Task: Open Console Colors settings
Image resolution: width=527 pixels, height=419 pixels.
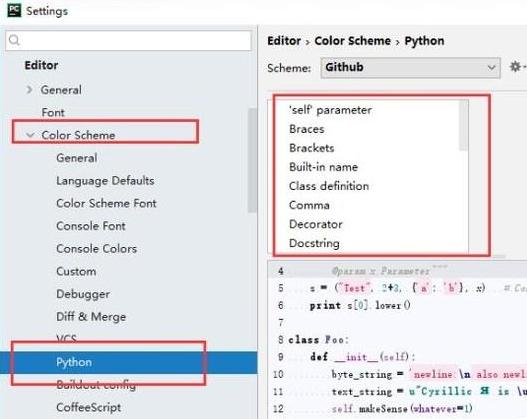Action: coord(96,249)
